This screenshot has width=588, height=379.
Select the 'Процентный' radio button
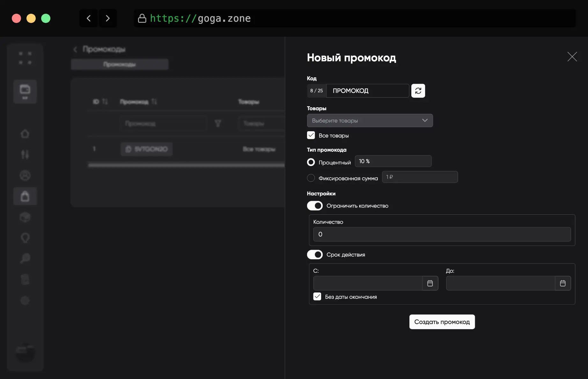tap(311, 162)
